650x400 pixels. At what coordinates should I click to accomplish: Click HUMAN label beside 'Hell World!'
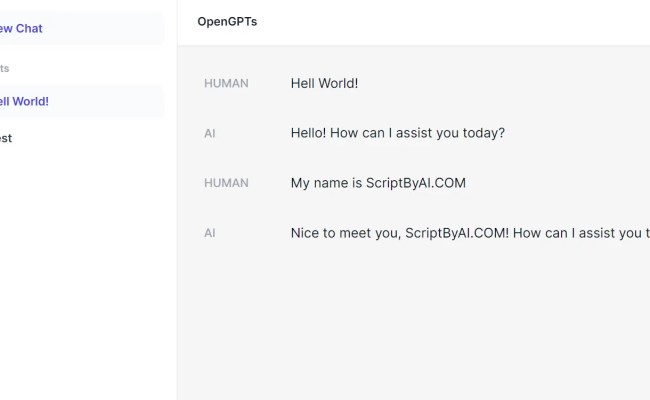point(226,83)
